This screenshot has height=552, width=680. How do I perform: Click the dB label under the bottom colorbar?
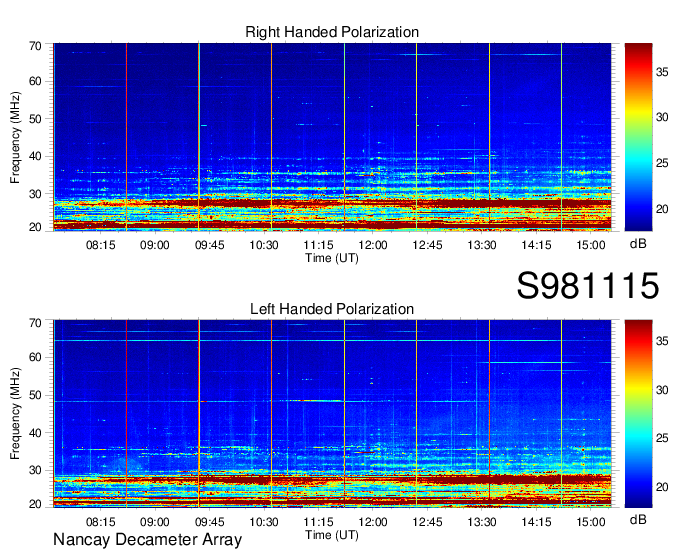638,519
